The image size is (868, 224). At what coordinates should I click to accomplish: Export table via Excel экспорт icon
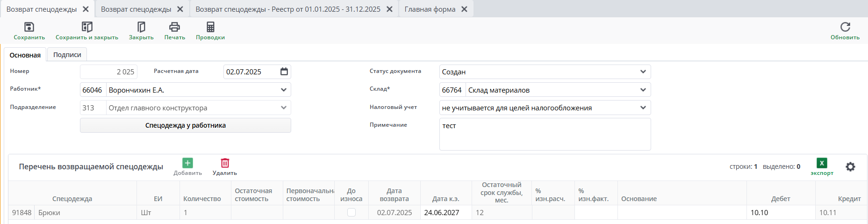point(822,163)
